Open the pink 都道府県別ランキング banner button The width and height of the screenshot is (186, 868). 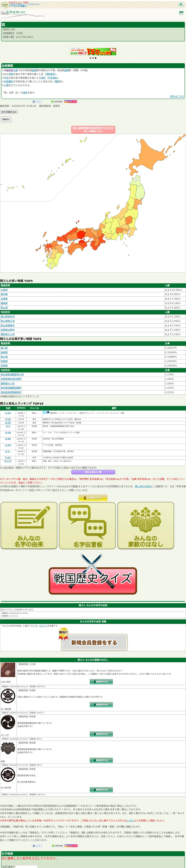93,130
